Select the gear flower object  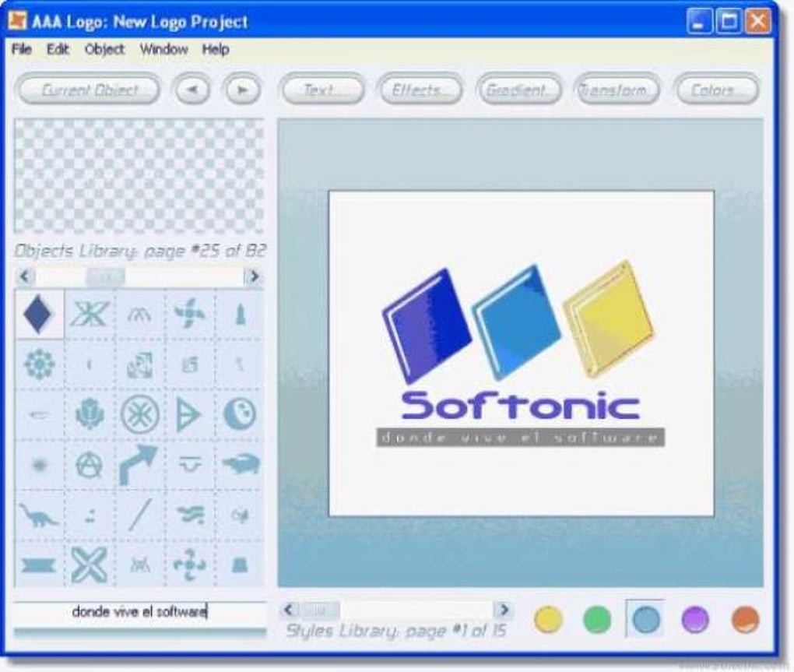click(x=39, y=364)
